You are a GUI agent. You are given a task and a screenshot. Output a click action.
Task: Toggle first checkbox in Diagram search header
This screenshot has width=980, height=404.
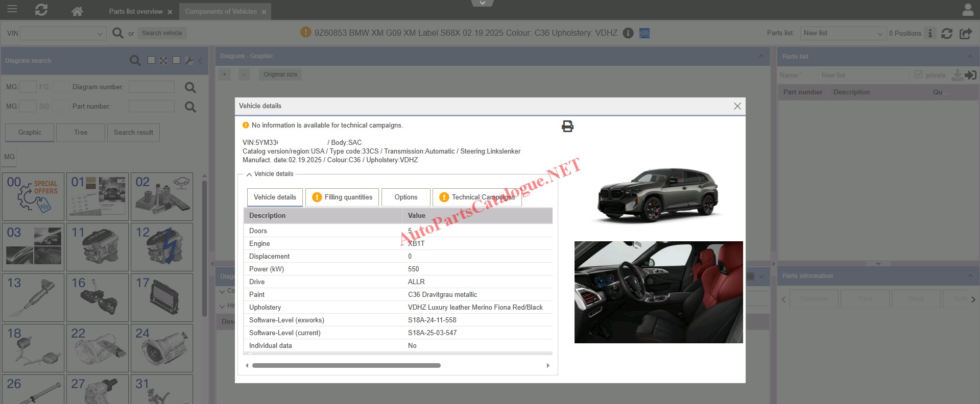click(151, 60)
